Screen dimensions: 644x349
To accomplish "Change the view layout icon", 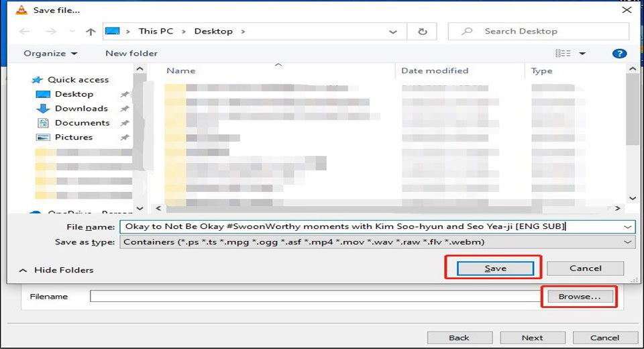I will (x=563, y=54).
